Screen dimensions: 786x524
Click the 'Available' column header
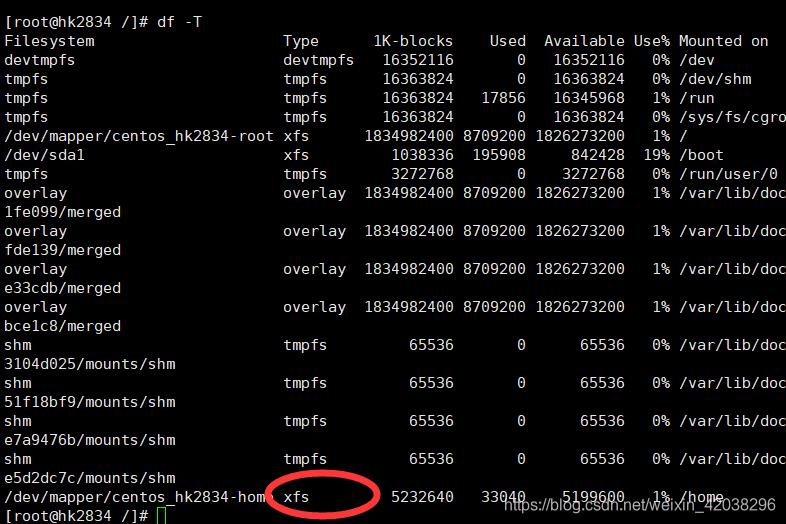tap(584, 41)
